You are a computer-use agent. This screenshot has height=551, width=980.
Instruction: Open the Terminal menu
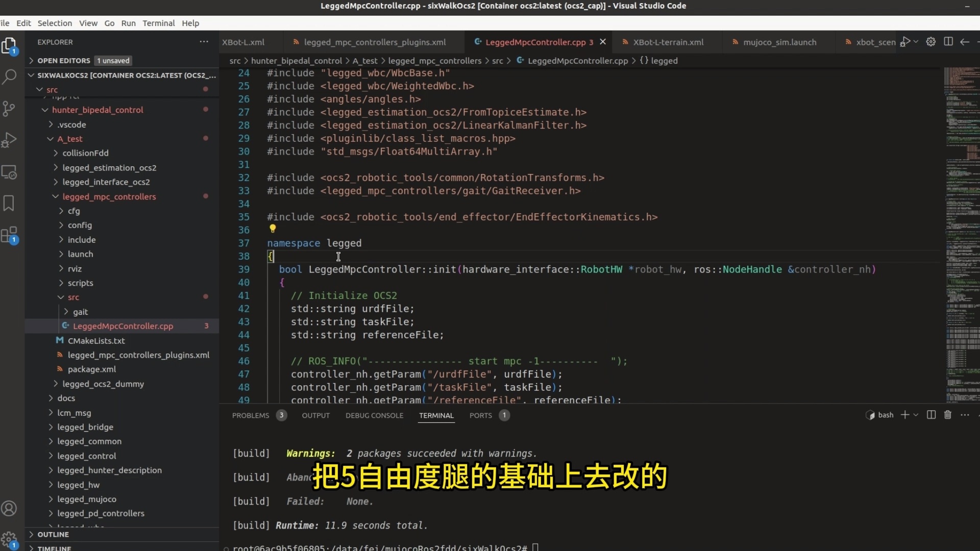point(158,23)
